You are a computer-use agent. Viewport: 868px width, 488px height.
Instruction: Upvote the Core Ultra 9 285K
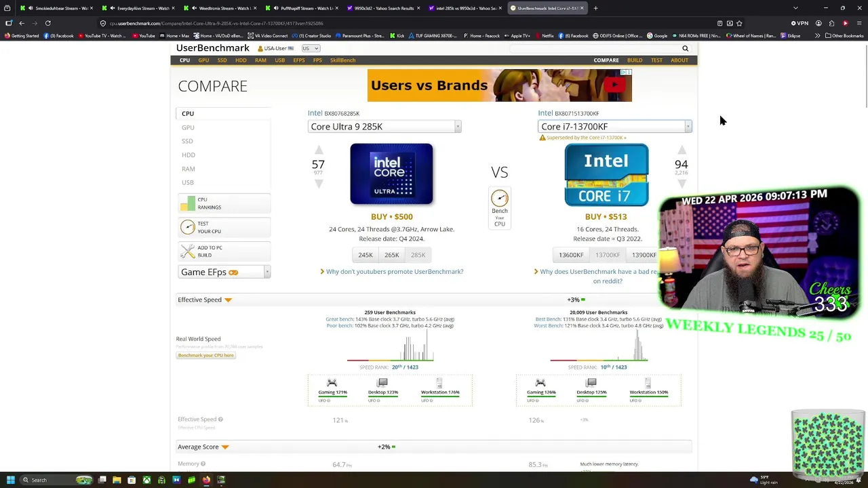(x=319, y=150)
